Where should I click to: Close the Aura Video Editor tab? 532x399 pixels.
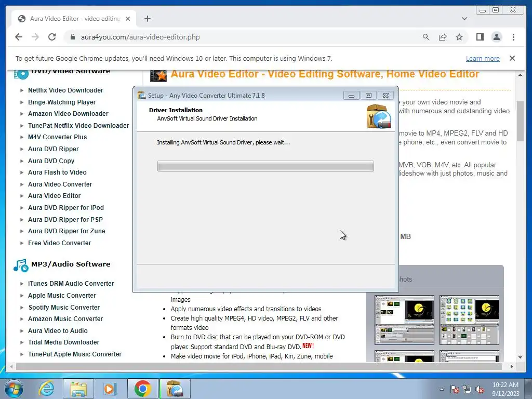(128, 19)
